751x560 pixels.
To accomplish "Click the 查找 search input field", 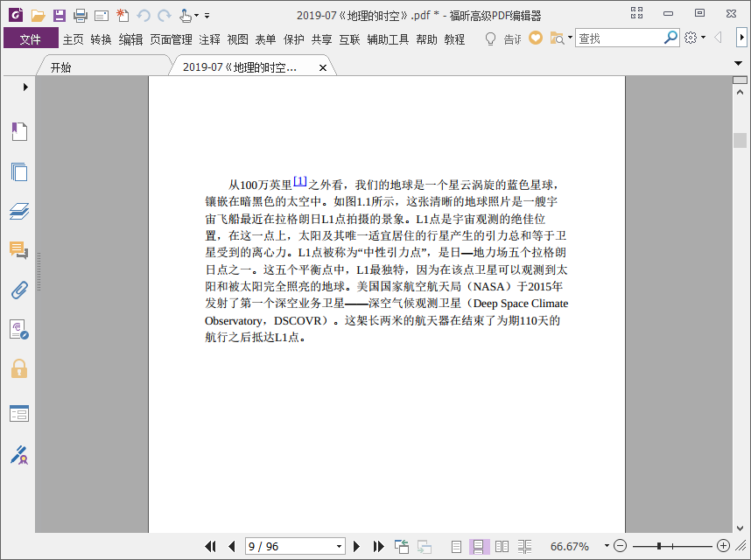I will click(x=620, y=38).
